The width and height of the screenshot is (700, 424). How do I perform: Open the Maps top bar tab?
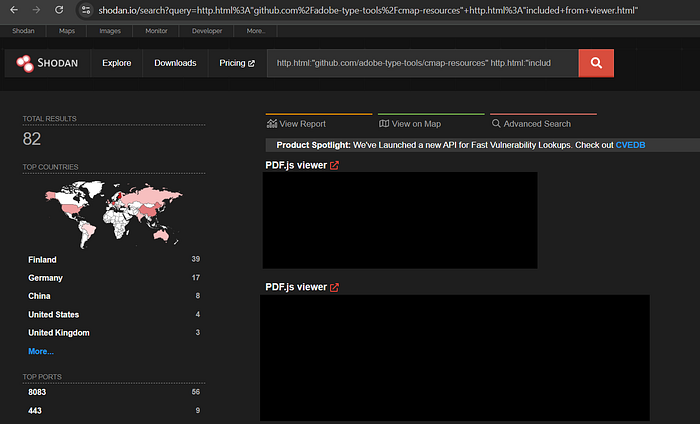pyautogui.click(x=67, y=31)
